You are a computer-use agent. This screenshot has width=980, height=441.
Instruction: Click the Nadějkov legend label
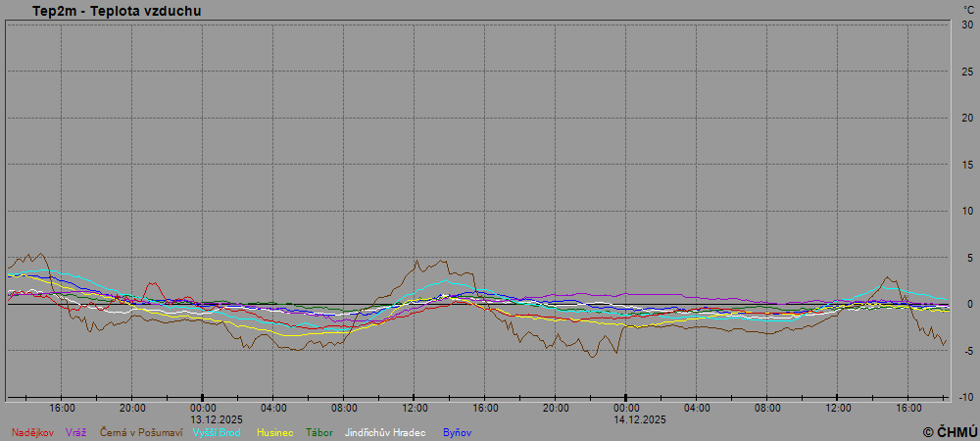[32, 432]
